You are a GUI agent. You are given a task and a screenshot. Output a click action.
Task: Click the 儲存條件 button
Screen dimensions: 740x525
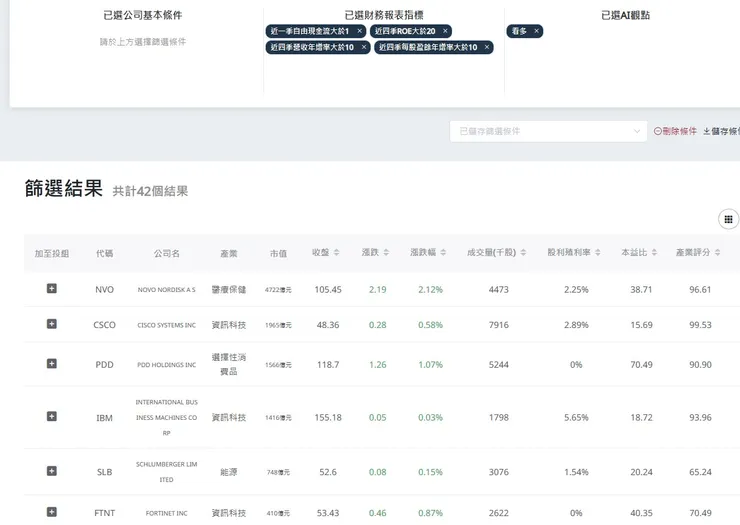(721, 131)
